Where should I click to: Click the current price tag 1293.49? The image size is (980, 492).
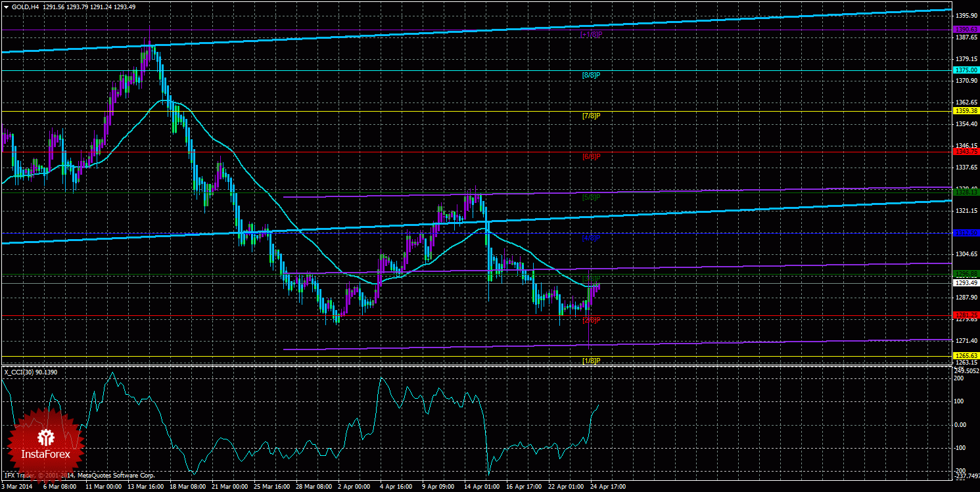pos(966,282)
